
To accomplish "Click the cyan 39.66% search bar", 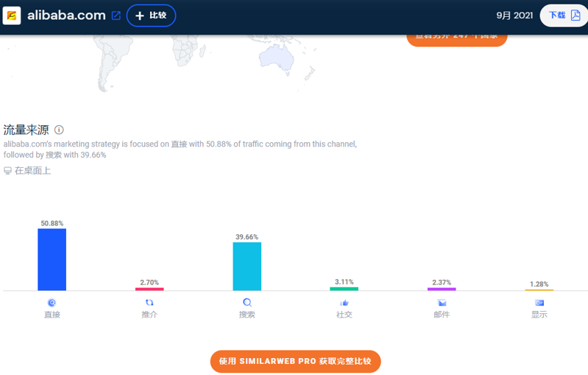I will point(247,266).
